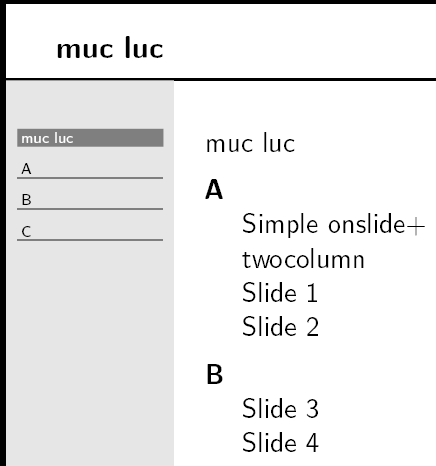Open 'Slide 1' in the contents

[x=280, y=292]
